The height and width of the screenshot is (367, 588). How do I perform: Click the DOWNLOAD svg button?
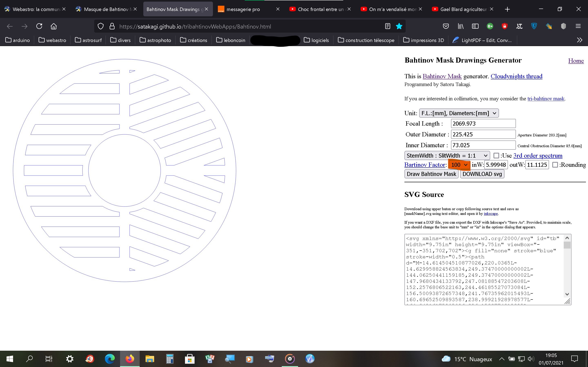click(x=482, y=174)
